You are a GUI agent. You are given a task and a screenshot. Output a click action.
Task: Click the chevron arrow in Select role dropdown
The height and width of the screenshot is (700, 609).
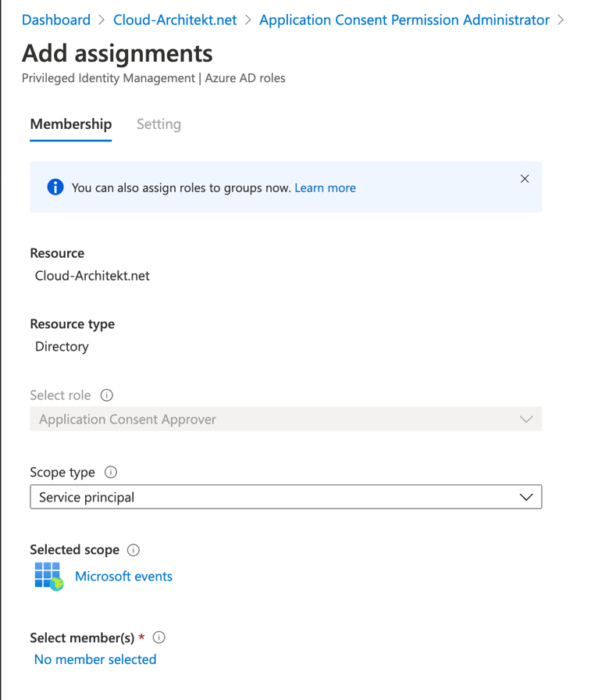click(526, 419)
